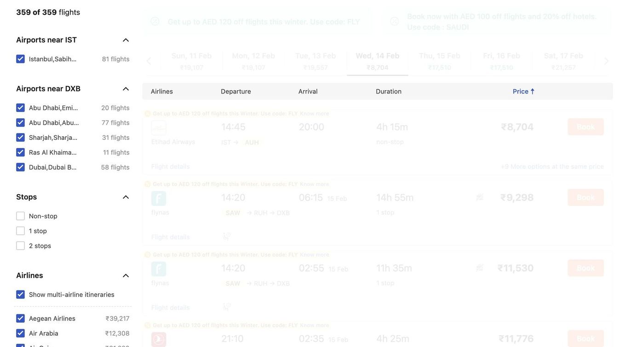Select the Fri, 16 Feb date tab
The width and height of the screenshot is (644, 347).
501,61
